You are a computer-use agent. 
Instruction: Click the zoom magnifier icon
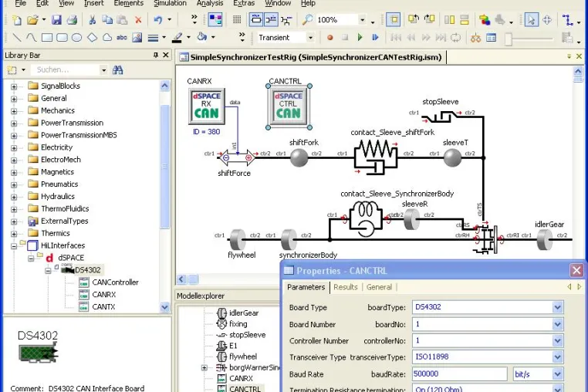(x=307, y=19)
